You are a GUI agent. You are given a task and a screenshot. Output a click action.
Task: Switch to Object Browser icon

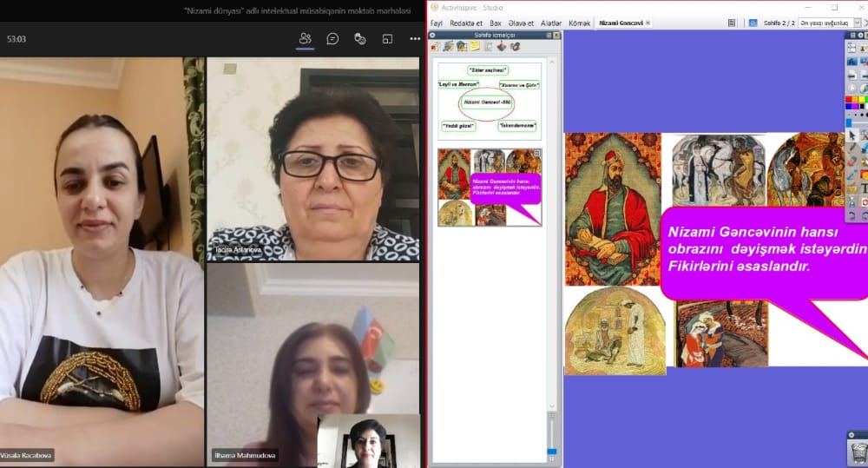(462, 47)
